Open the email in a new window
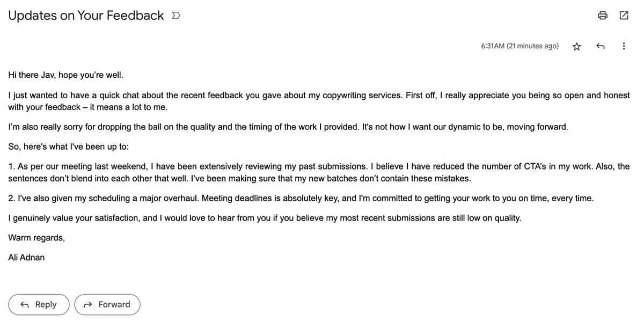Screen dimensions: 644x322 point(624,16)
